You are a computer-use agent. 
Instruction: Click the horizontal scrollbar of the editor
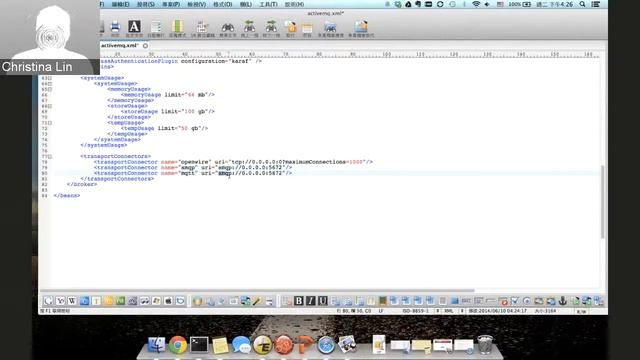tap(257, 290)
